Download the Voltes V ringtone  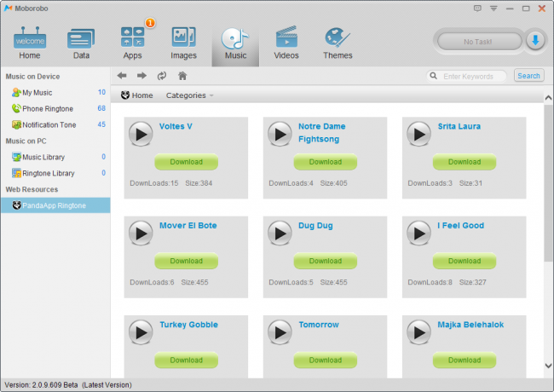click(186, 162)
